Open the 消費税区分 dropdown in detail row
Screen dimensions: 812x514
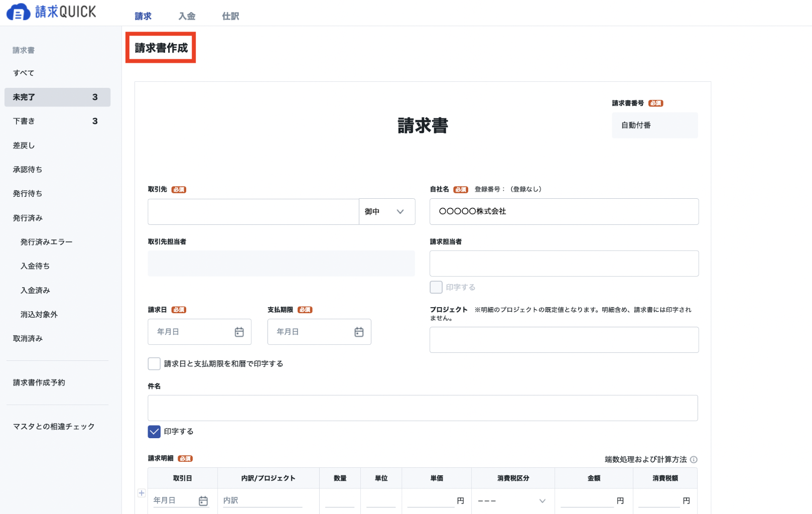pos(512,501)
